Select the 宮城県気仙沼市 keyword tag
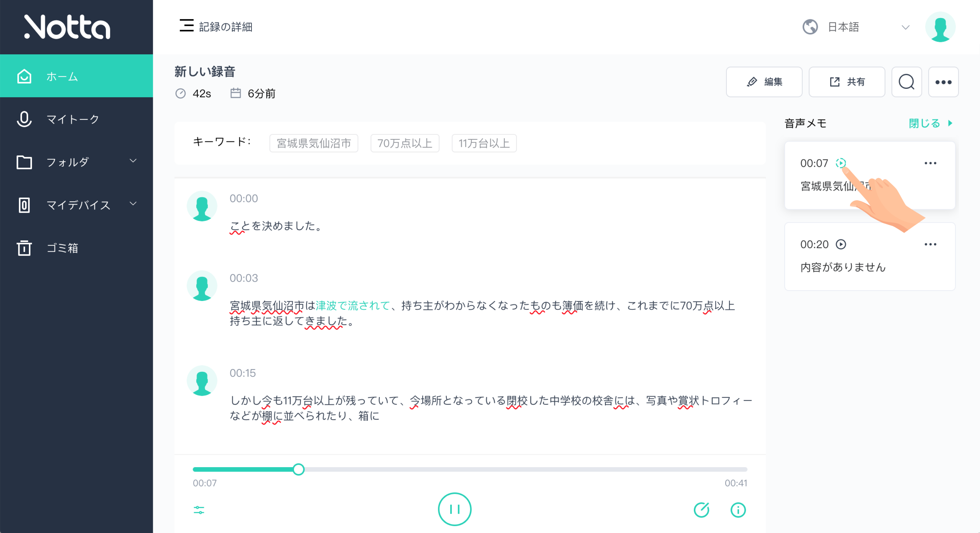The image size is (980, 533). [x=314, y=143]
